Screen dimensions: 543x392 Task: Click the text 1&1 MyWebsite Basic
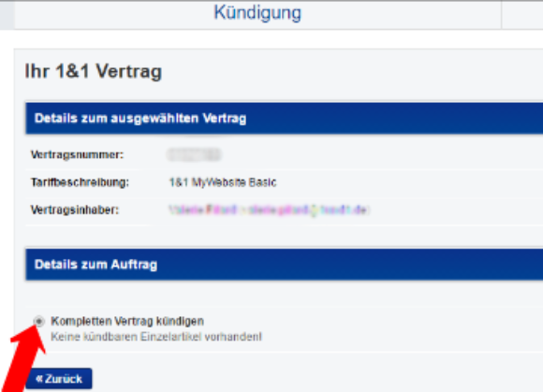point(223,182)
